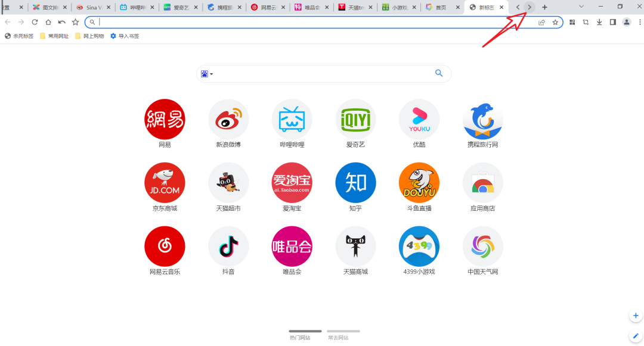Open the 天猫商城 shortcut icon

[x=355, y=247]
